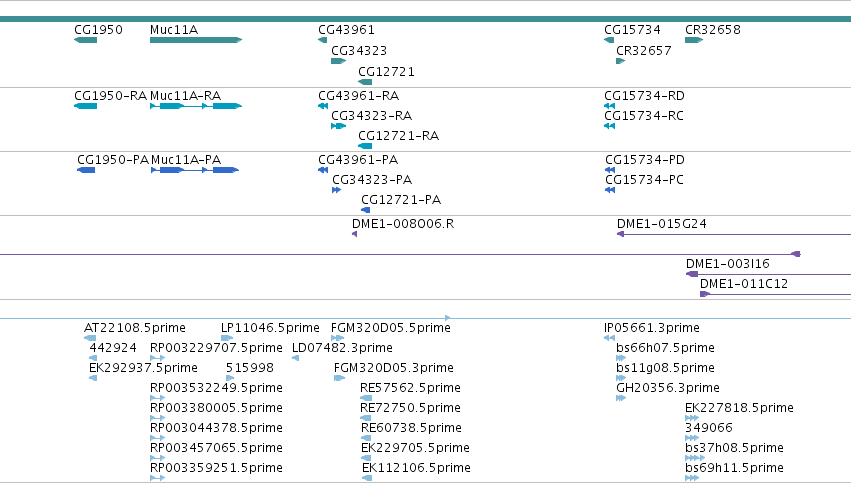Image resolution: width=851 pixels, height=483 pixels.
Task: Select the DME1-015G24 feature arrowhead
Action: [620, 234]
